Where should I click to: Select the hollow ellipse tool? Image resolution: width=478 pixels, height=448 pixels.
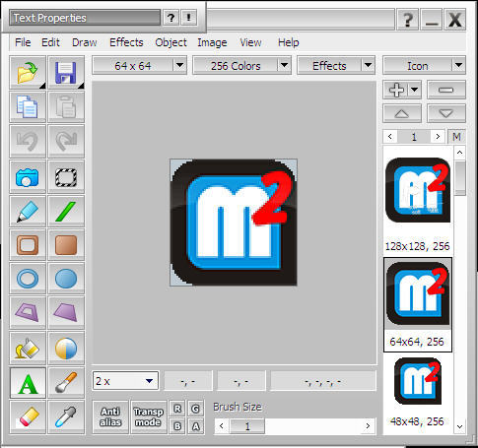coord(28,279)
